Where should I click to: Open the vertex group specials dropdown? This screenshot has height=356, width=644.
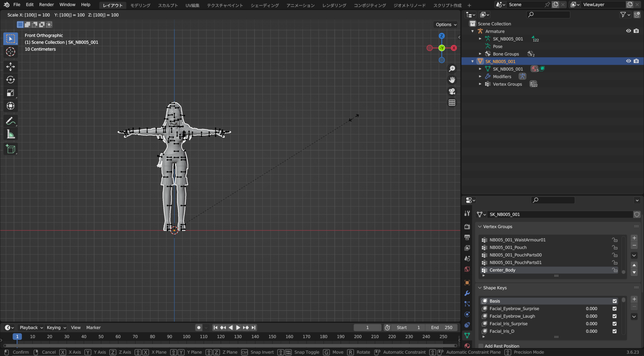click(x=634, y=255)
